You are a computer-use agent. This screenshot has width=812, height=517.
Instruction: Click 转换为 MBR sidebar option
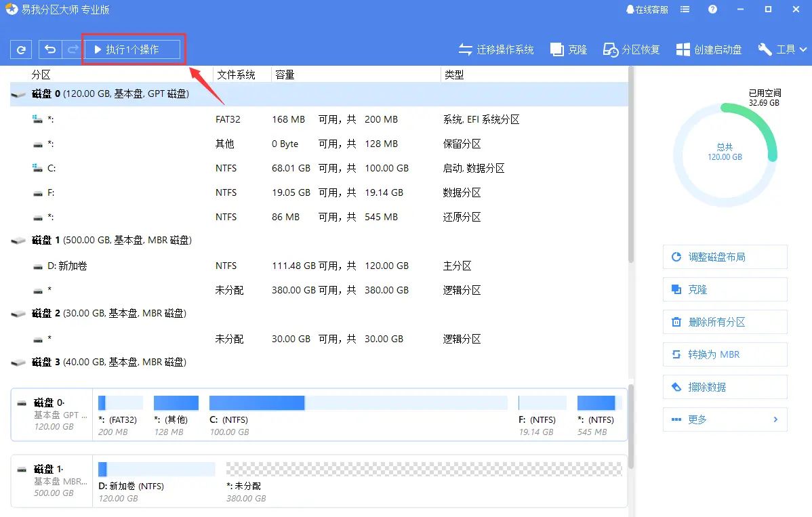pos(725,354)
